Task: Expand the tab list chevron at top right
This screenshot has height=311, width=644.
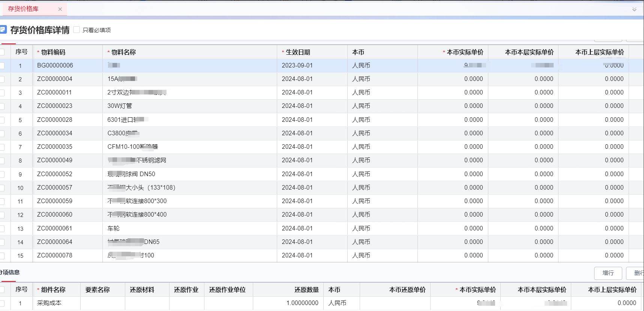Action: (x=634, y=9)
